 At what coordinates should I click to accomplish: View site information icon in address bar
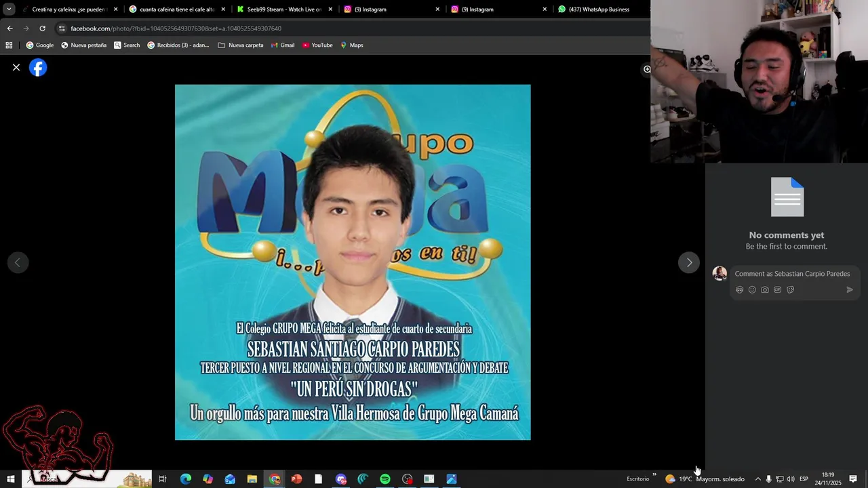click(62, 28)
